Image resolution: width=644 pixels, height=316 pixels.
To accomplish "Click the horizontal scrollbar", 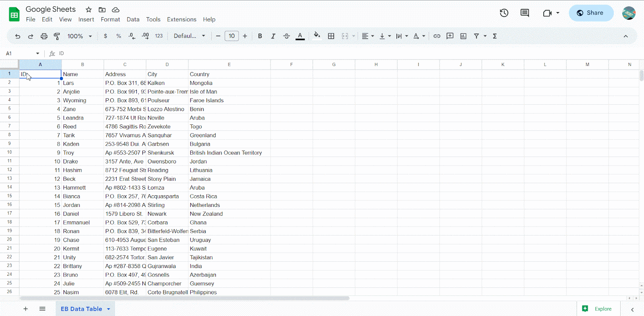I will click(x=184, y=298).
